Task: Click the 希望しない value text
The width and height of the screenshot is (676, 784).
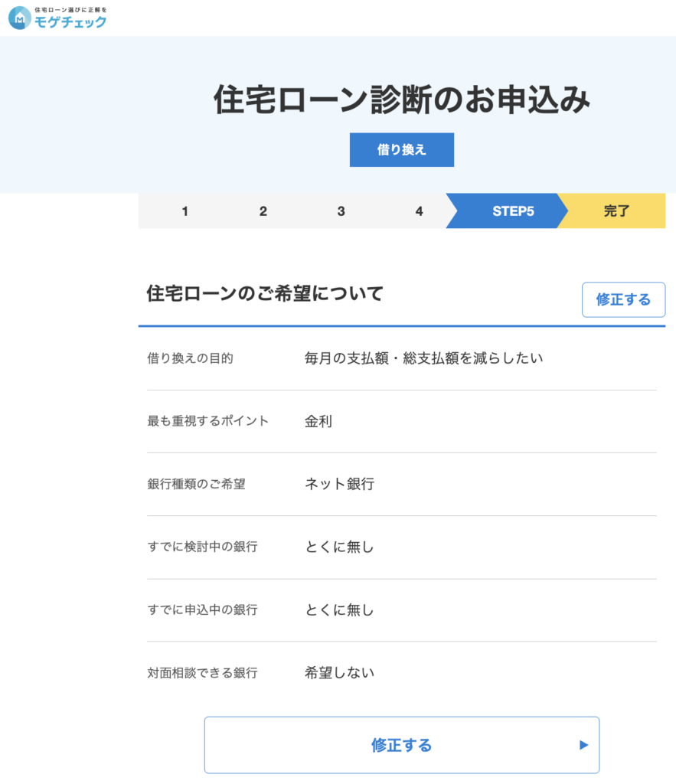Action: coord(339,673)
